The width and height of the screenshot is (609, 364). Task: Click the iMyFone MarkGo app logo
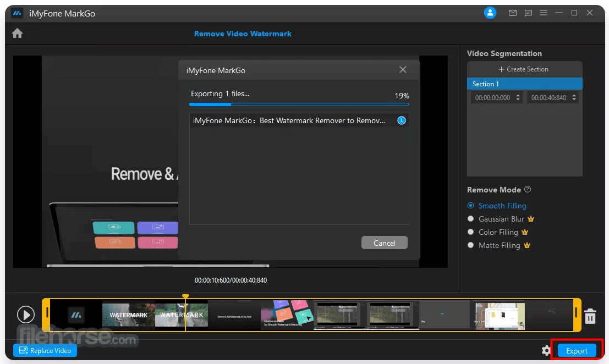[17, 13]
